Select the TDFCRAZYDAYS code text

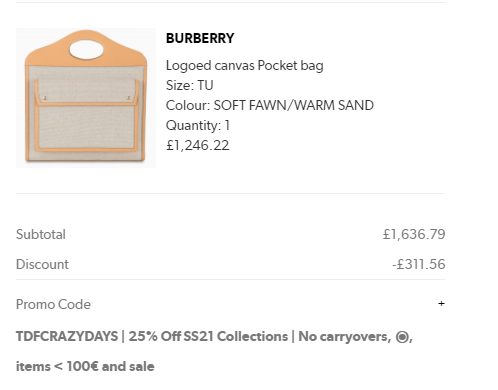(x=67, y=336)
